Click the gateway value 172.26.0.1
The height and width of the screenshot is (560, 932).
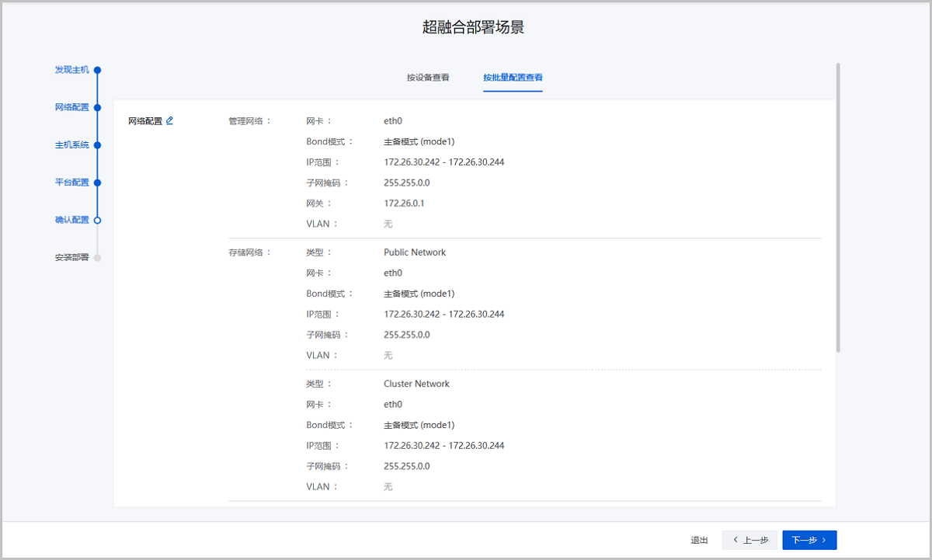coord(404,203)
